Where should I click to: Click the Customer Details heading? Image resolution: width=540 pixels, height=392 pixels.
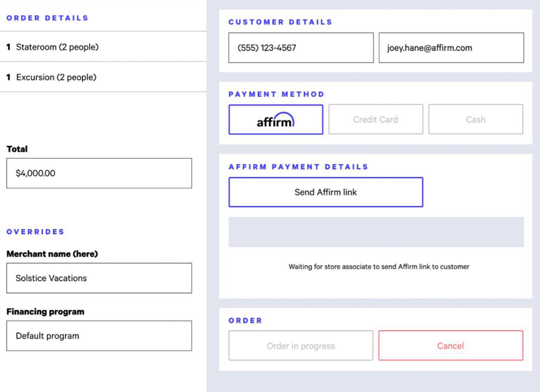coord(281,22)
